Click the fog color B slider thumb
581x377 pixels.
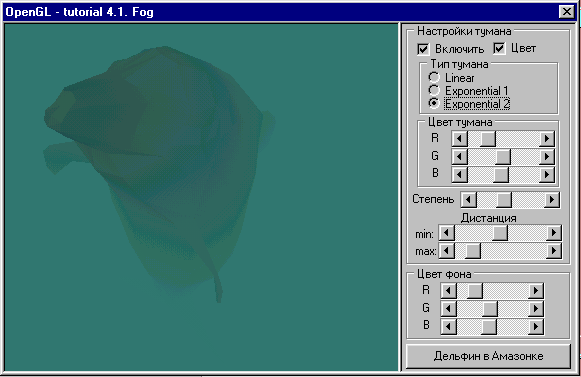coord(501,175)
